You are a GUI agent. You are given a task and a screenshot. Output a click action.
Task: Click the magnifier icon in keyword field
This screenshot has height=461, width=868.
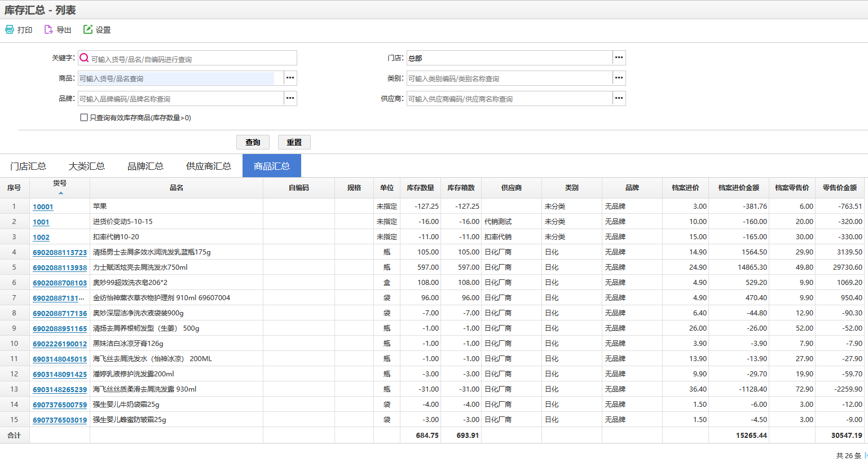click(x=84, y=58)
